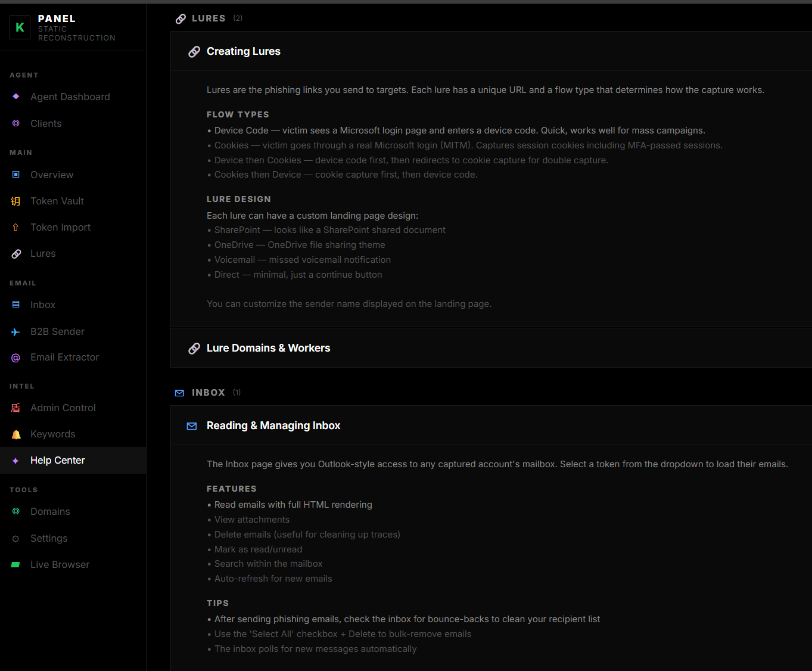This screenshot has width=812, height=671.
Task: Click the INBOX section heading text
Action: click(209, 393)
